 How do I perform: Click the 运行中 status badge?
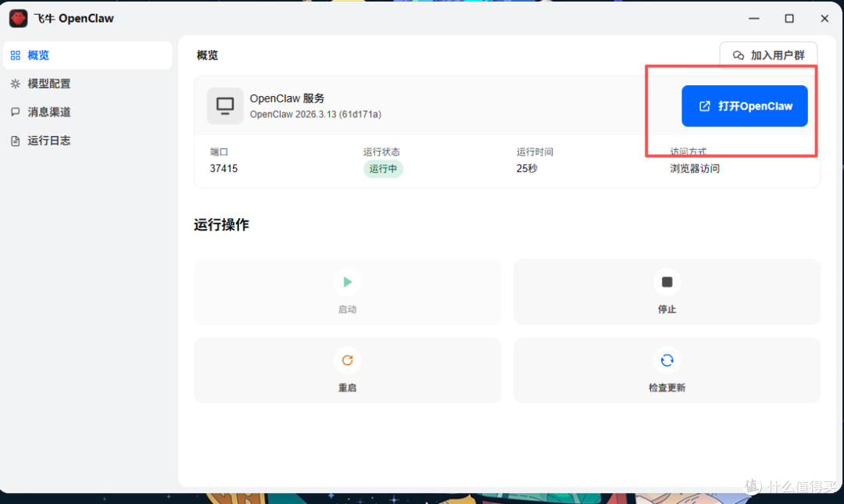[383, 169]
